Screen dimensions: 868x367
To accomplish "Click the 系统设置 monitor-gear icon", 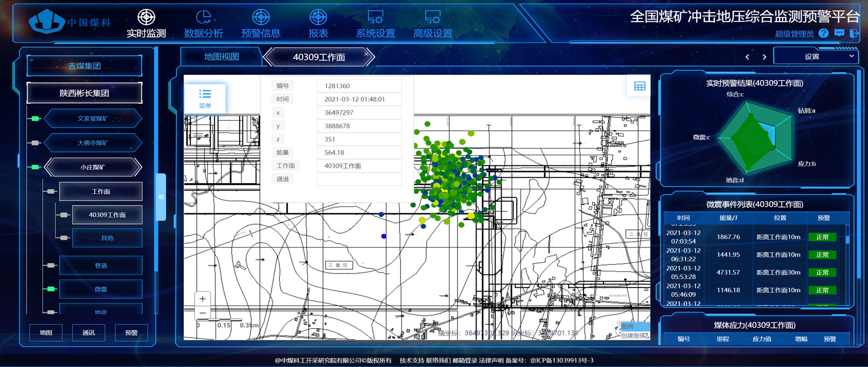I will coord(375,17).
